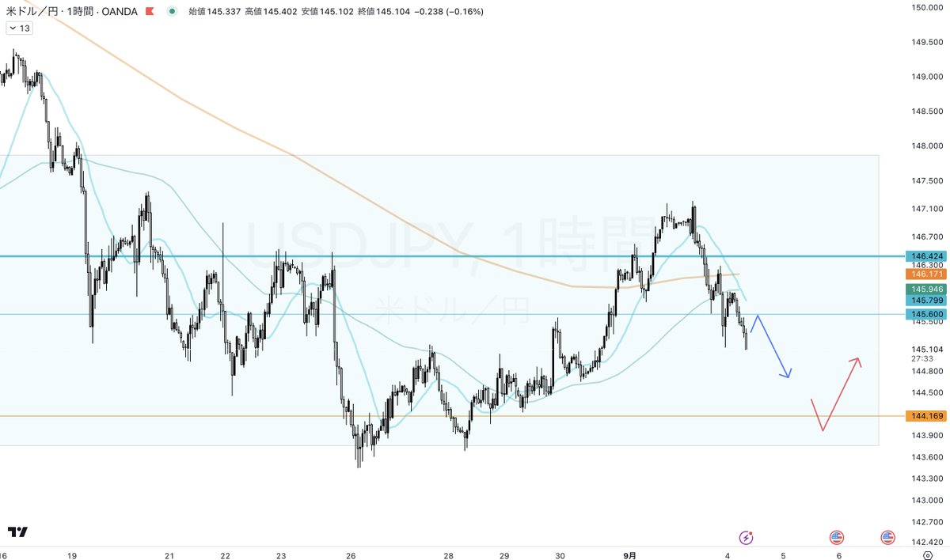
Task: Click the US flag event icon near date 6
Action: [x=837, y=538]
